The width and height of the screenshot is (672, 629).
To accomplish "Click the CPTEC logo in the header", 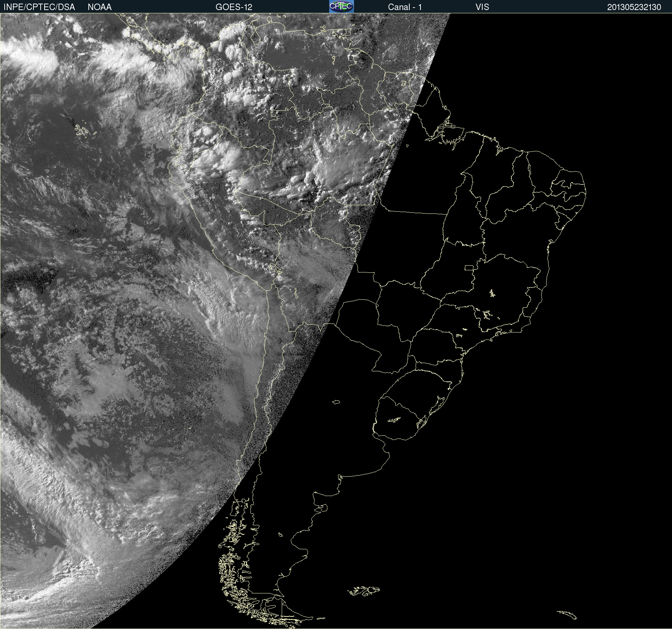I will click(341, 6).
